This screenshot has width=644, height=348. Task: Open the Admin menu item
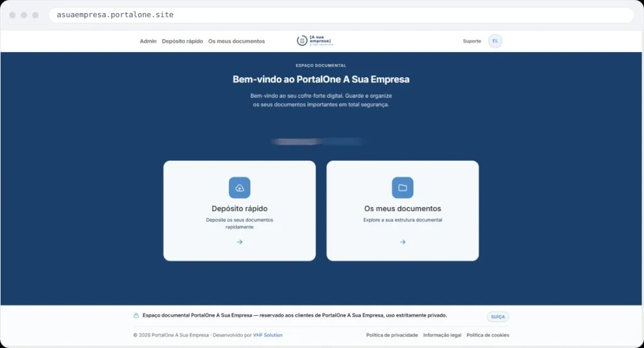(148, 41)
